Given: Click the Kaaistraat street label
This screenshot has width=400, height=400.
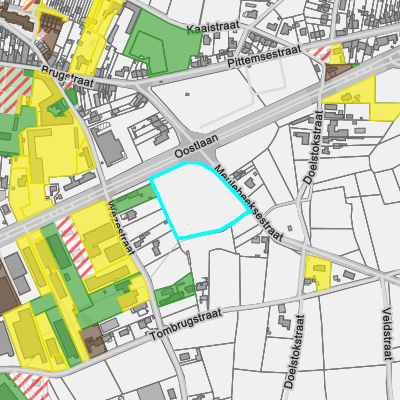Looking at the screenshot, I should [x=213, y=27].
